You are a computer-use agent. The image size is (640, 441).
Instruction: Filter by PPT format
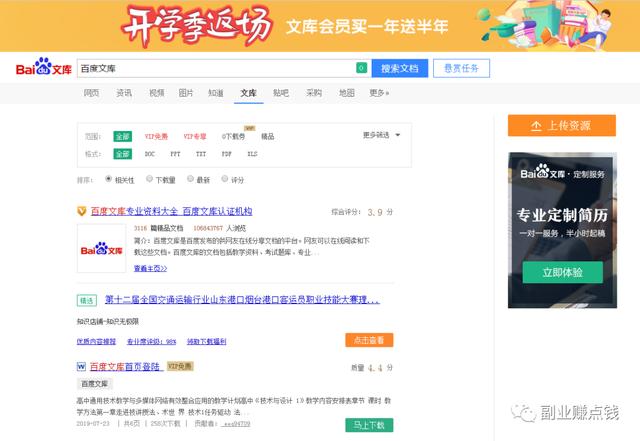[x=175, y=154]
